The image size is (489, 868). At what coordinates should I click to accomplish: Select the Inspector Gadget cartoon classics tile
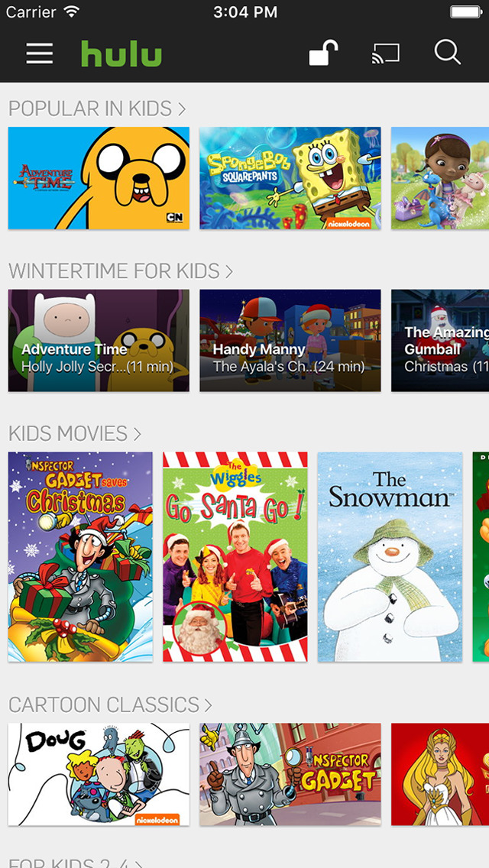click(290, 775)
